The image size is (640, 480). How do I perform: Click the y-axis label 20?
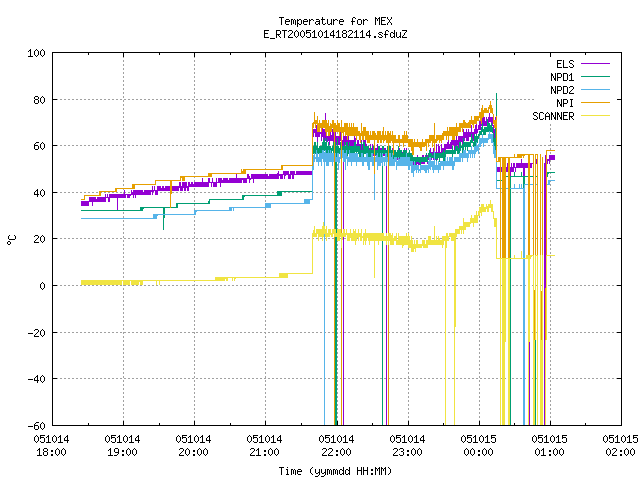point(39,239)
